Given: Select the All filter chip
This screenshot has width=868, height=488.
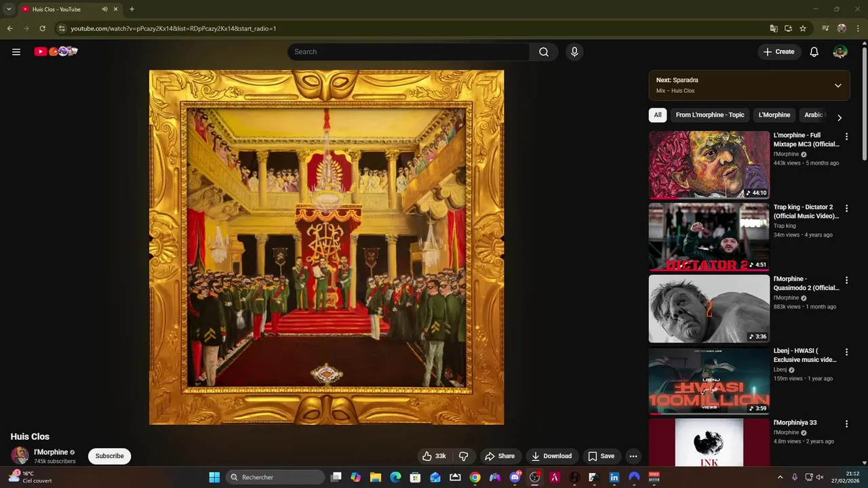Looking at the screenshot, I should [x=658, y=115].
